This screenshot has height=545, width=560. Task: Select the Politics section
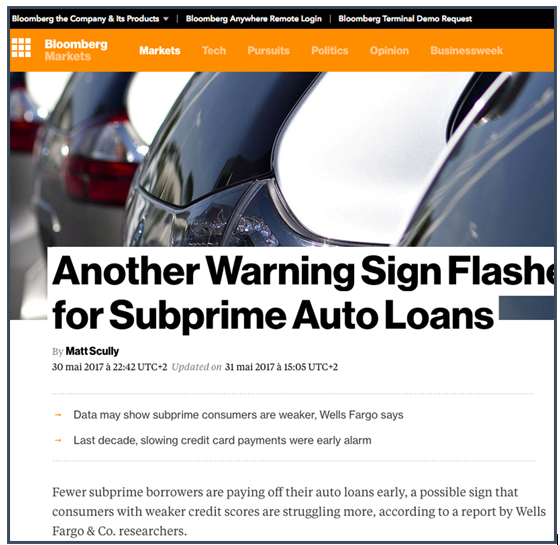pos(330,50)
